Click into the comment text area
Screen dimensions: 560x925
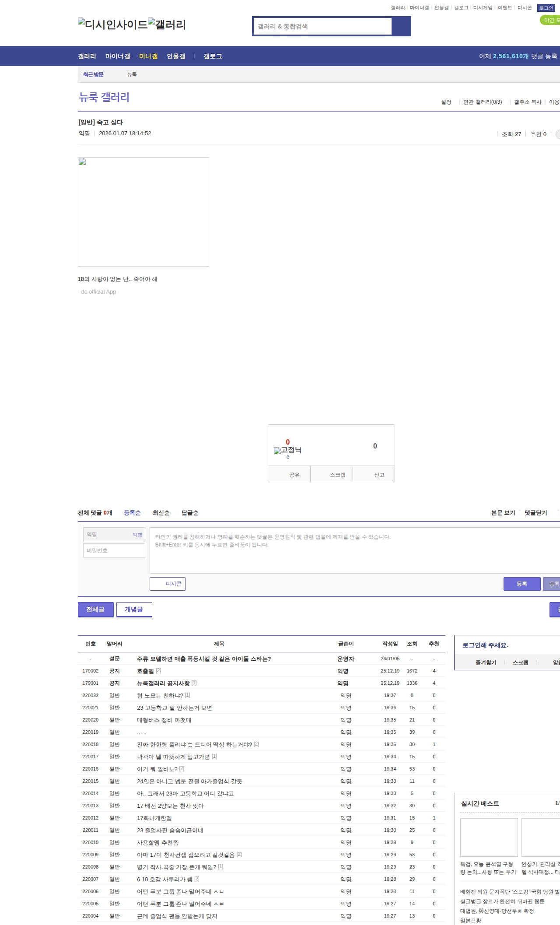coord(355,550)
